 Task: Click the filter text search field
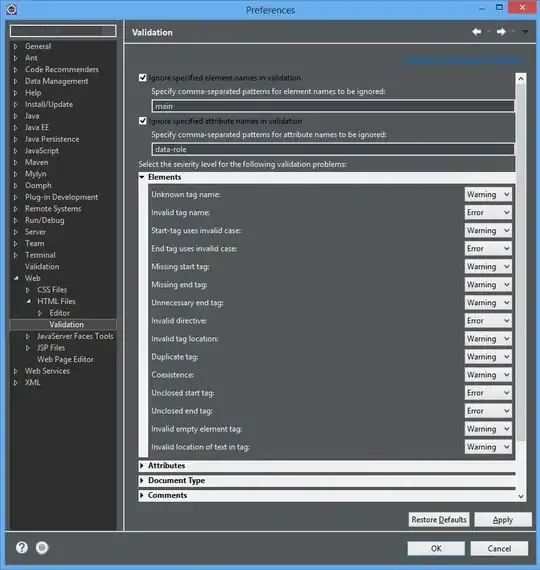coord(63,31)
